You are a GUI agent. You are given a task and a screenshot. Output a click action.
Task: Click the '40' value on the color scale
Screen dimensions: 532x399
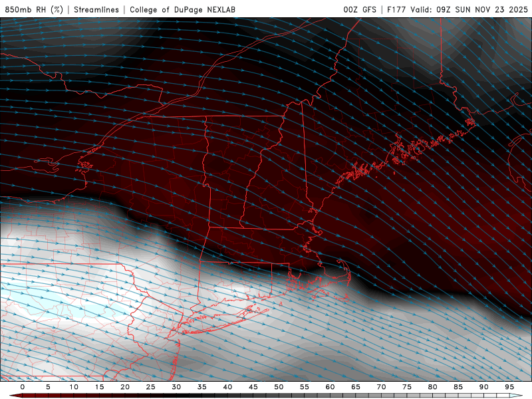click(227, 387)
